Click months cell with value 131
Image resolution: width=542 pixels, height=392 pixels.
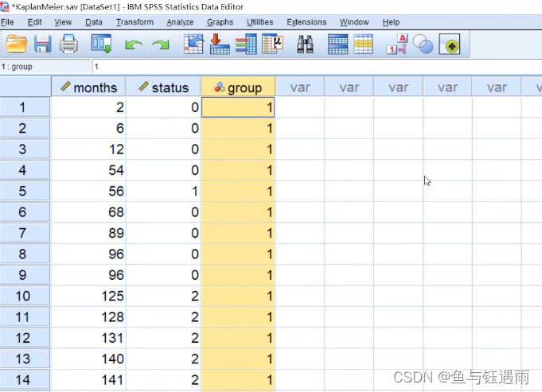(88, 338)
